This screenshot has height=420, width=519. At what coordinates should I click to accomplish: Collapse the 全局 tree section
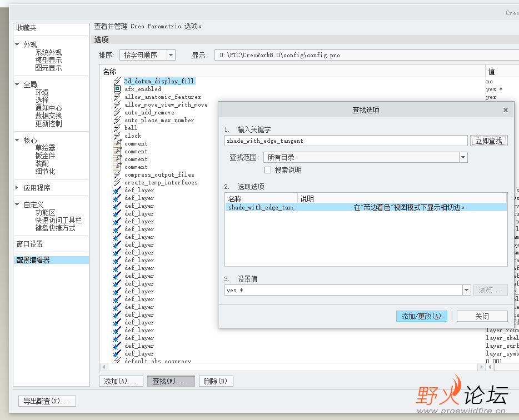click(x=17, y=84)
